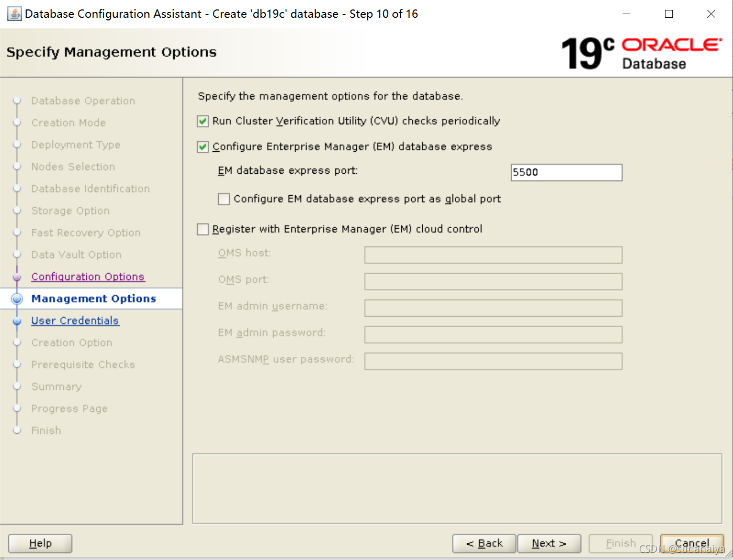Image resolution: width=733 pixels, height=560 pixels.
Task: Toggle Run Cluster Verification Utility checks checkbox
Action: [x=203, y=121]
